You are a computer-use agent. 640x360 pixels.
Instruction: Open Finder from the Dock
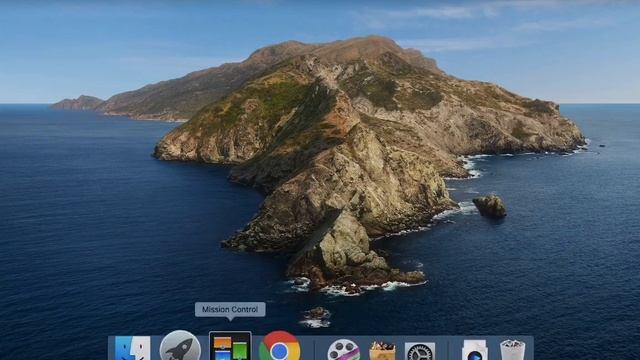pos(133,348)
